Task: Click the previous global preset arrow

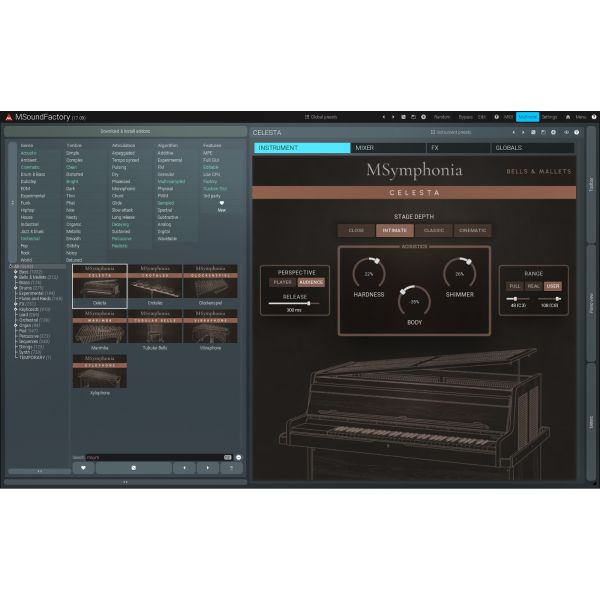Action: coord(384,117)
